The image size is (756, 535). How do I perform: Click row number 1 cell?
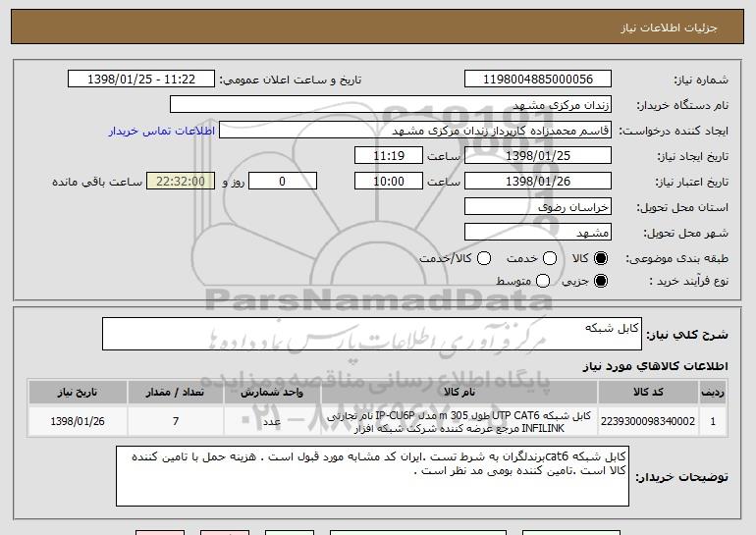(x=713, y=421)
